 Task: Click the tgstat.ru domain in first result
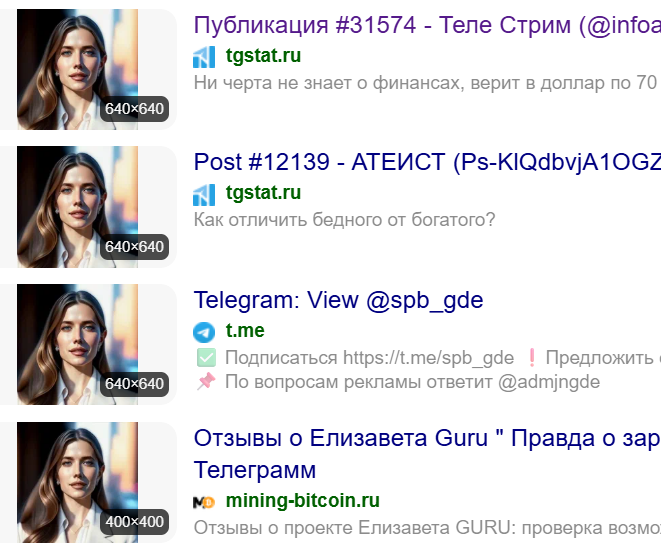[x=263, y=55]
